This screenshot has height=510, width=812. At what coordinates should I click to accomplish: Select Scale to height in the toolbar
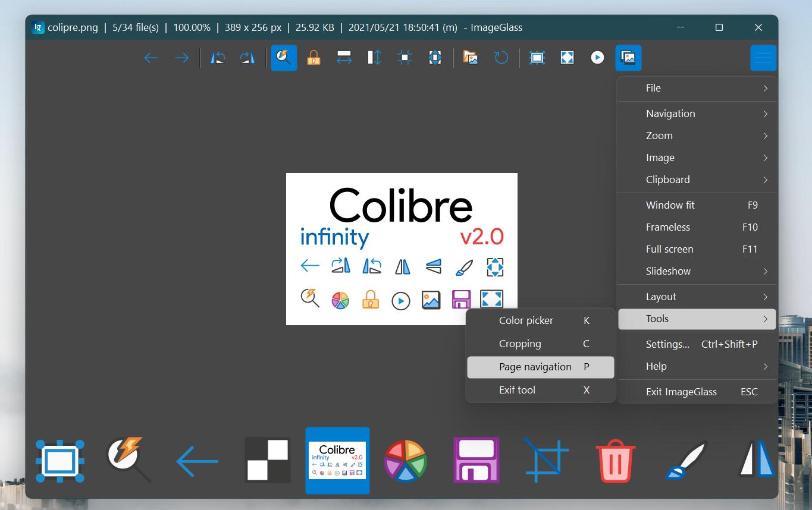(x=374, y=58)
